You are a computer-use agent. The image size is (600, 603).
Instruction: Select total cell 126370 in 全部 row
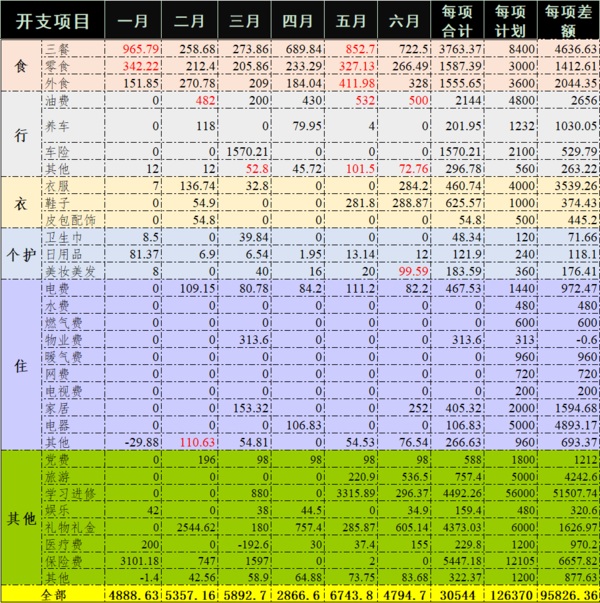[x=511, y=595]
